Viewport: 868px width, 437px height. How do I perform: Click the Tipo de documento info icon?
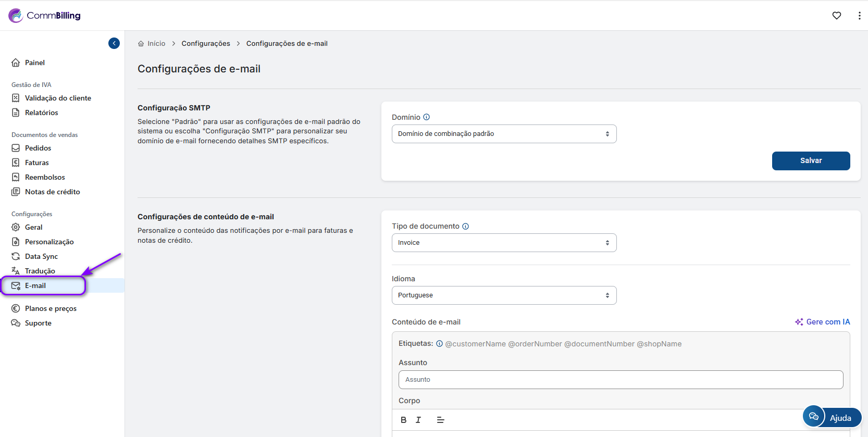pyautogui.click(x=466, y=226)
